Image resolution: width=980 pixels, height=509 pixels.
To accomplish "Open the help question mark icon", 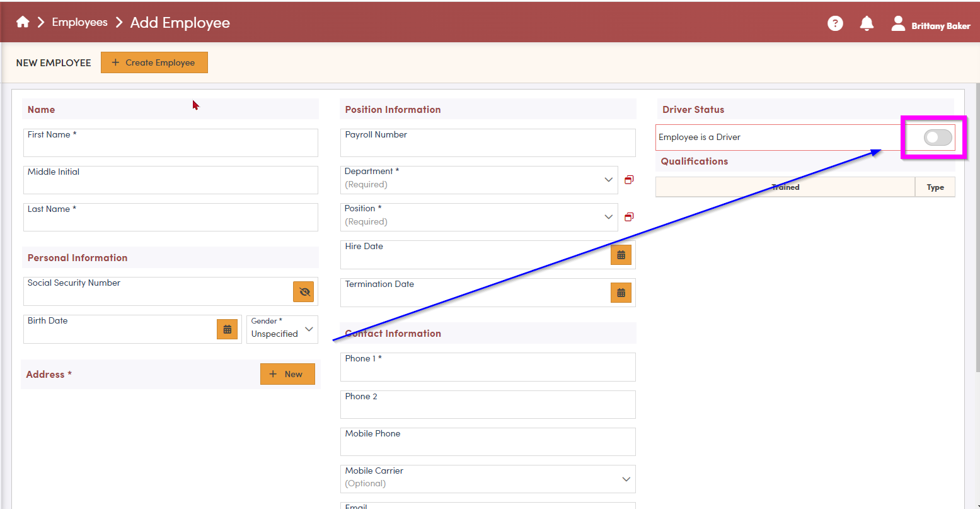I will (835, 23).
